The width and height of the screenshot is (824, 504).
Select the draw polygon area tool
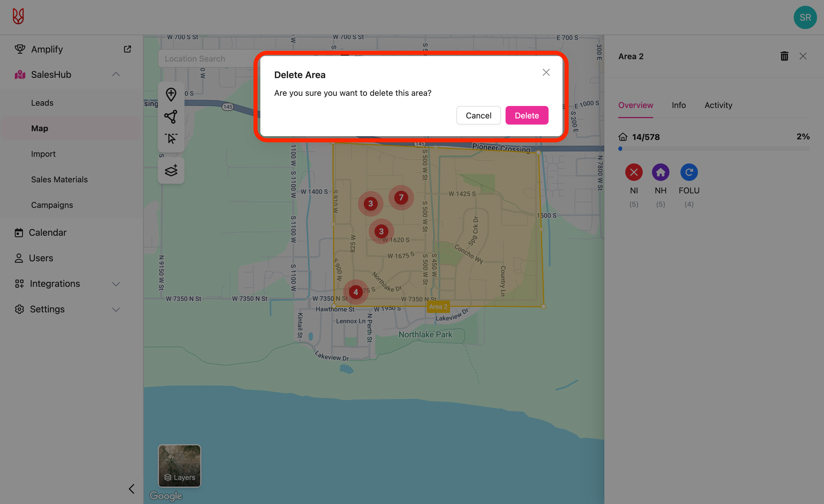click(171, 117)
